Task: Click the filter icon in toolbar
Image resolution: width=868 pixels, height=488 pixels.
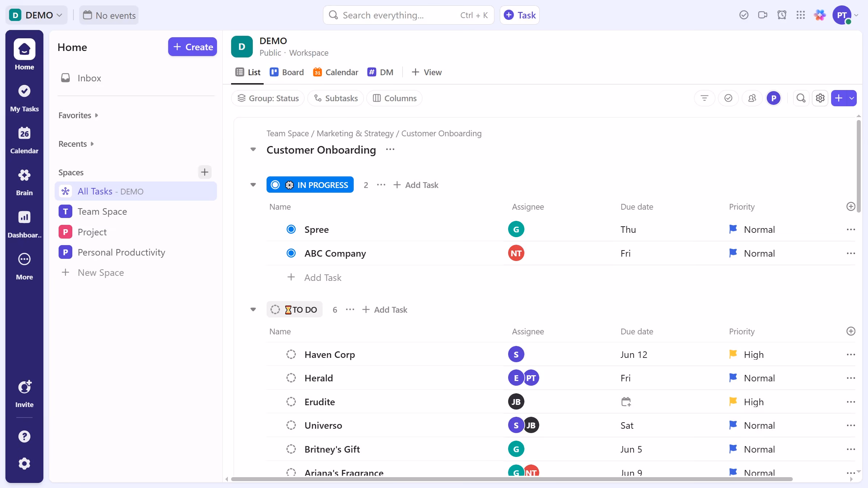Action: [704, 98]
